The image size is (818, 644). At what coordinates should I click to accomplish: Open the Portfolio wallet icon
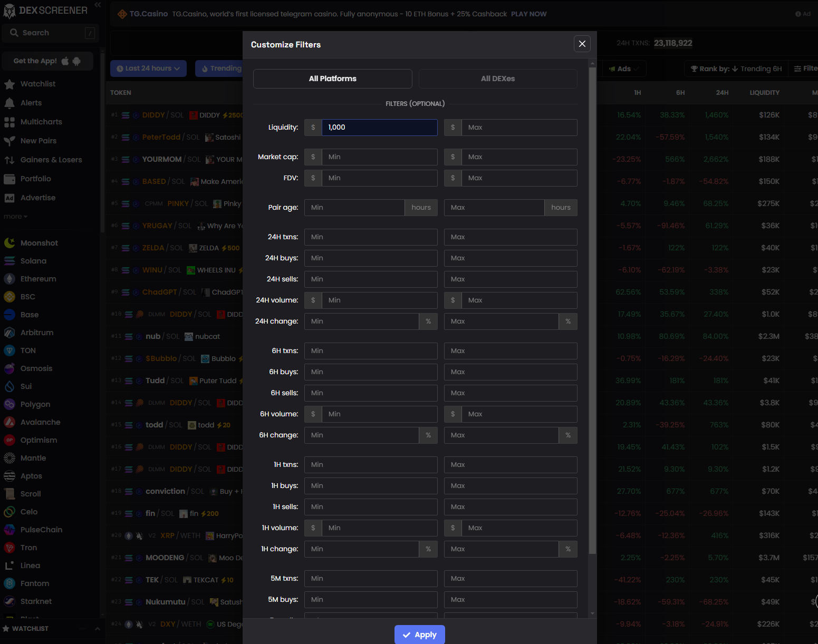tap(9, 179)
